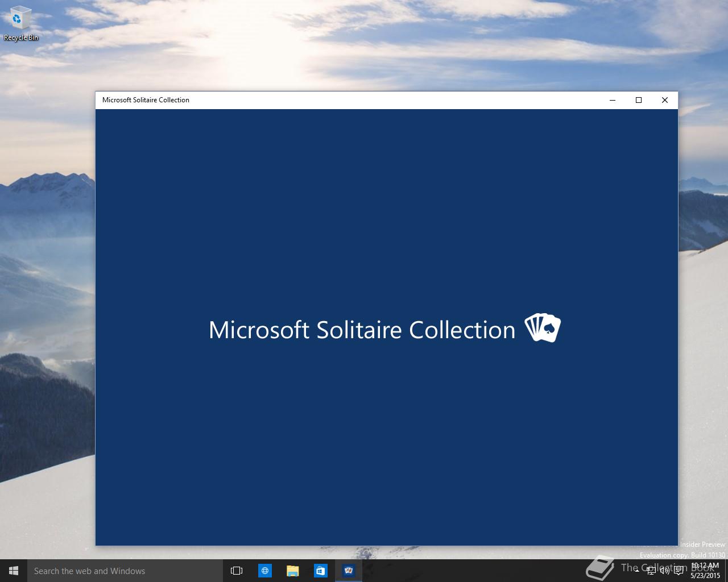
Task: Open the Action Center notifications icon
Action: 679,571
